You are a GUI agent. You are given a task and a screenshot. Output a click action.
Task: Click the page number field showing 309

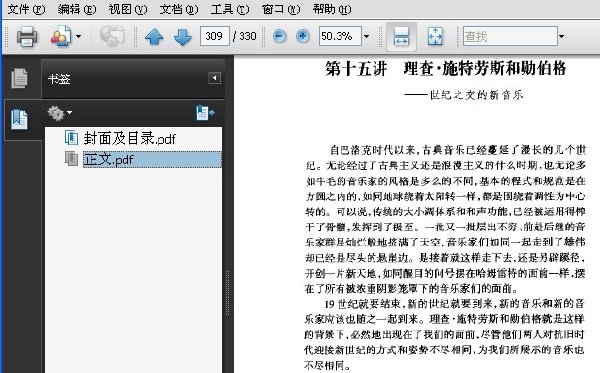click(x=215, y=36)
